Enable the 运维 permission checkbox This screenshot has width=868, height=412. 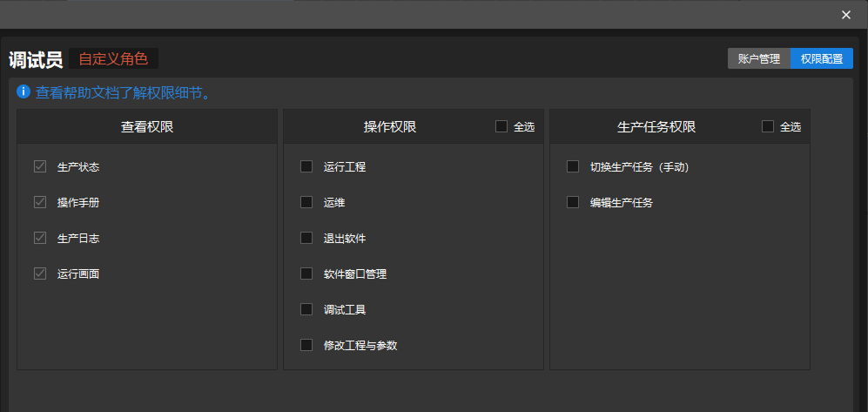[306, 202]
